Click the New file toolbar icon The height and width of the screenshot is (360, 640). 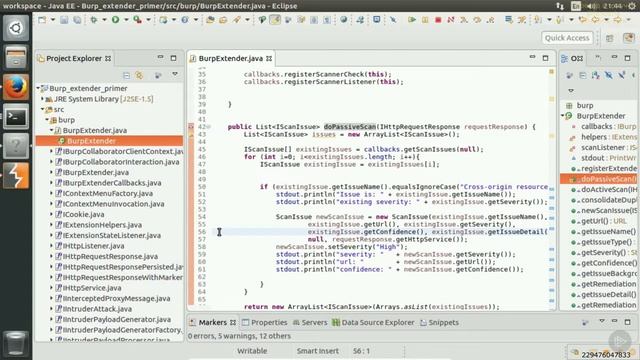click(x=42, y=20)
